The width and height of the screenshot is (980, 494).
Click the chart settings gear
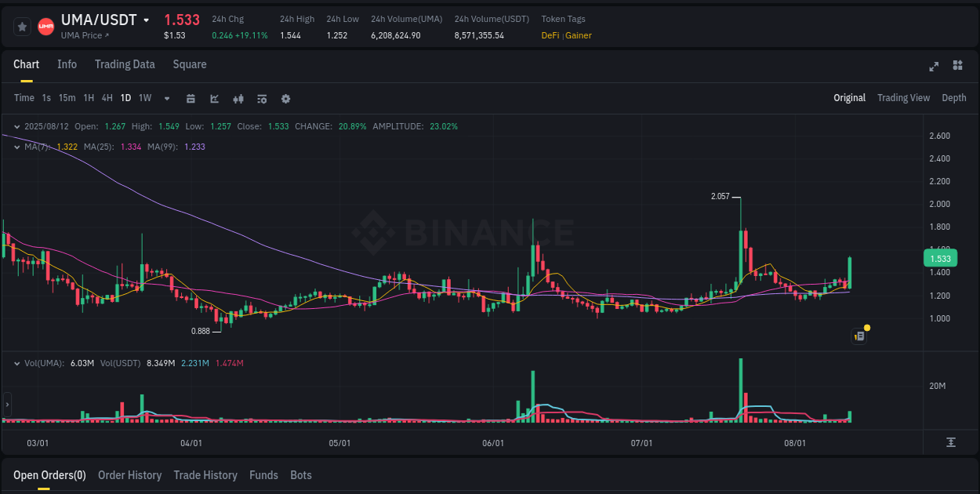click(x=285, y=98)
